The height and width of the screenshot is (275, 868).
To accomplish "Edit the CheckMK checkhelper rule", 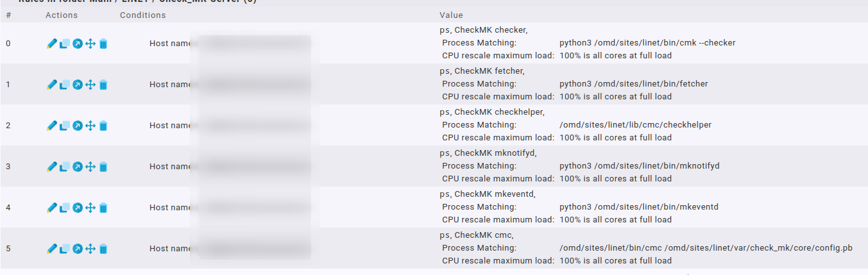I will [52, 126].
